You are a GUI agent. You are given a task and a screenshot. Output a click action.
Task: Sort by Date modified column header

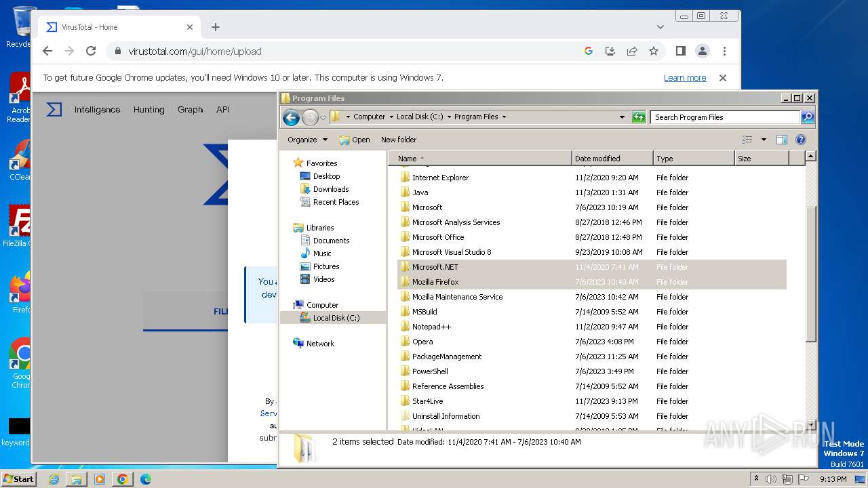(612, 159)
